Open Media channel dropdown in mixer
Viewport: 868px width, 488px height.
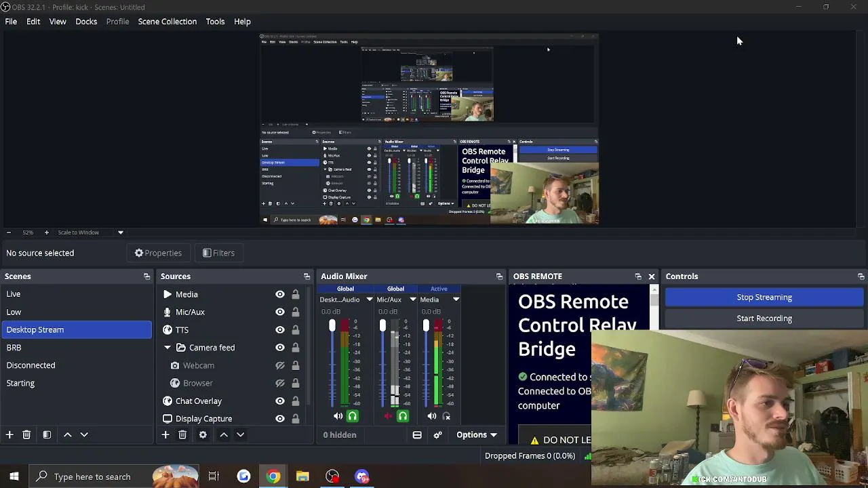tap(456, 300)
